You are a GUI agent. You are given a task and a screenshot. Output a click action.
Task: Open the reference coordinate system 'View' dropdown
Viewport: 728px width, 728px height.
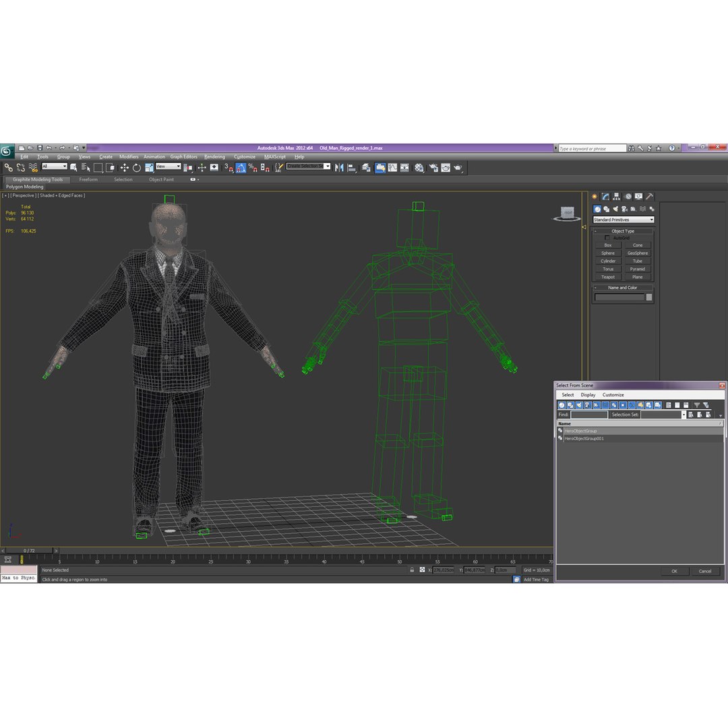[x=168, y=166]
